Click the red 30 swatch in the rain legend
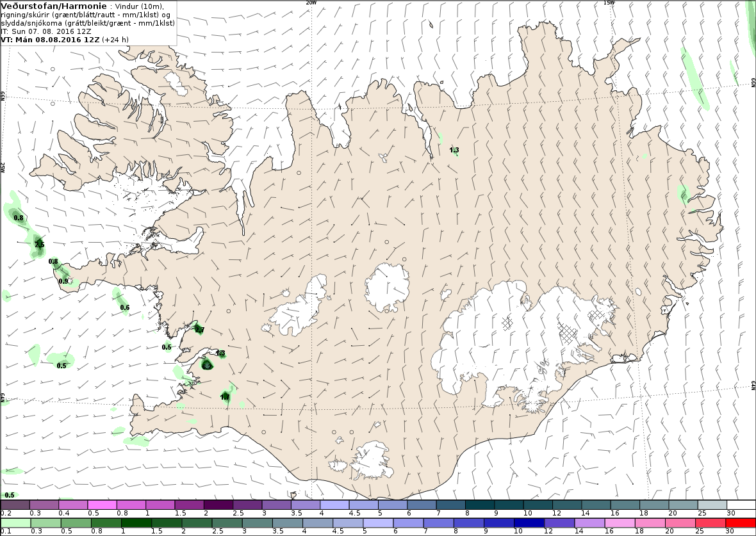 point(741,523)
